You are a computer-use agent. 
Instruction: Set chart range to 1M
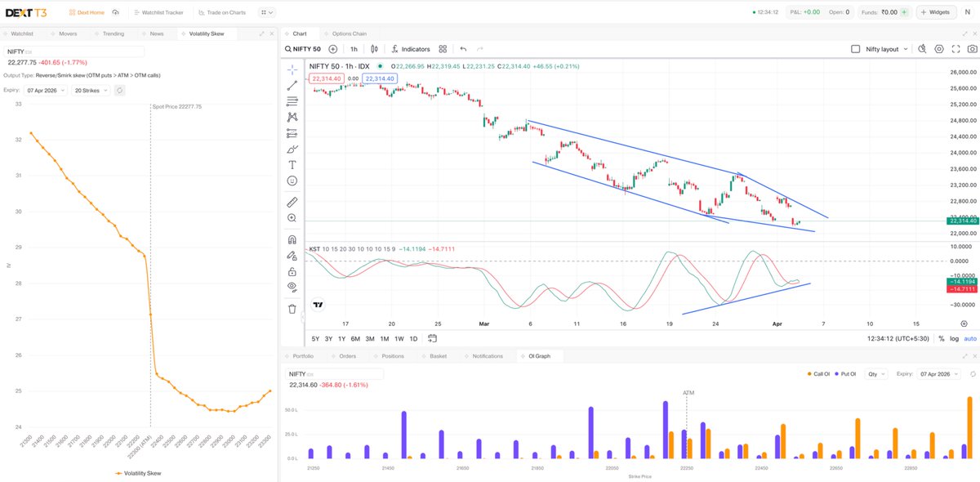click(384, 338)
